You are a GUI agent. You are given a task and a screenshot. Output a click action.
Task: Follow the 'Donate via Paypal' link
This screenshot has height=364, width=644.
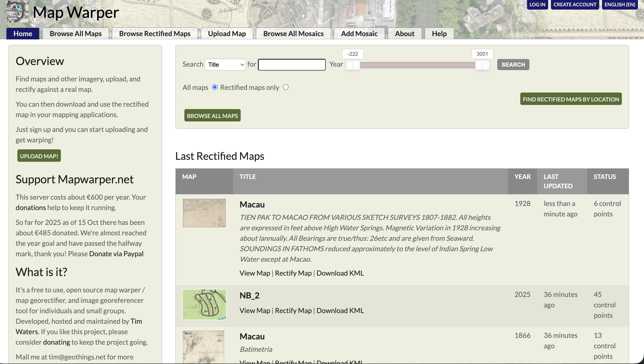coord(116,254)
